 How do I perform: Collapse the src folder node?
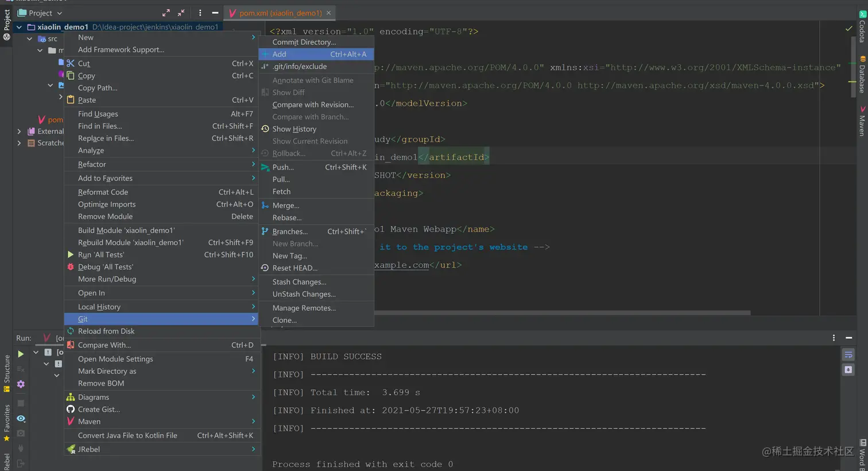(29, 39)
